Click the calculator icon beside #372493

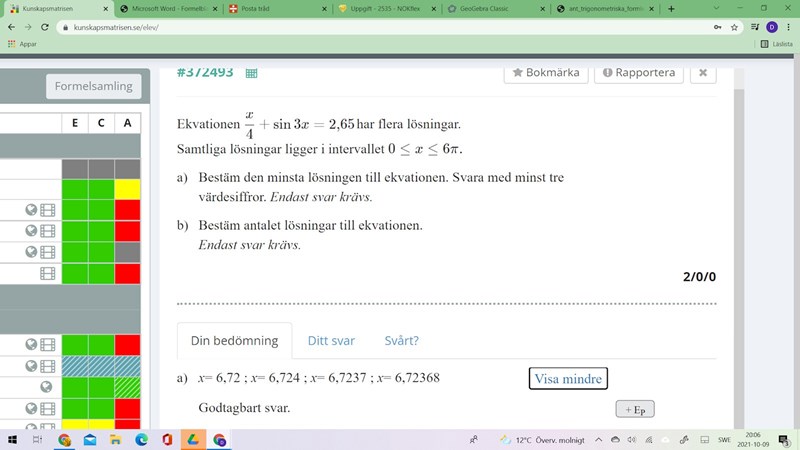[252, 73]
